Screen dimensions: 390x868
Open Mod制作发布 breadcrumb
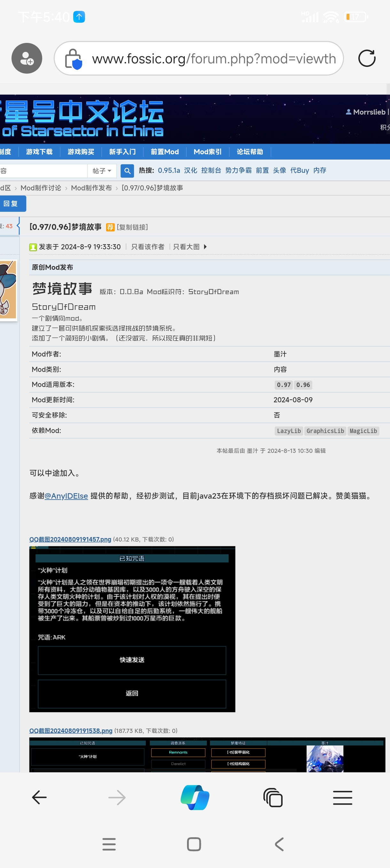pyautogui.click(x=91, y=188)
